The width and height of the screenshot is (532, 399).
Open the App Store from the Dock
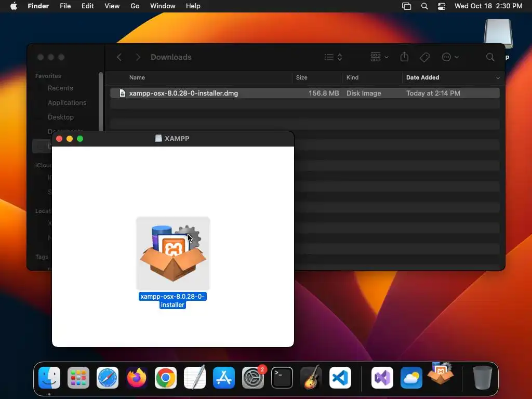click(224, 378)
